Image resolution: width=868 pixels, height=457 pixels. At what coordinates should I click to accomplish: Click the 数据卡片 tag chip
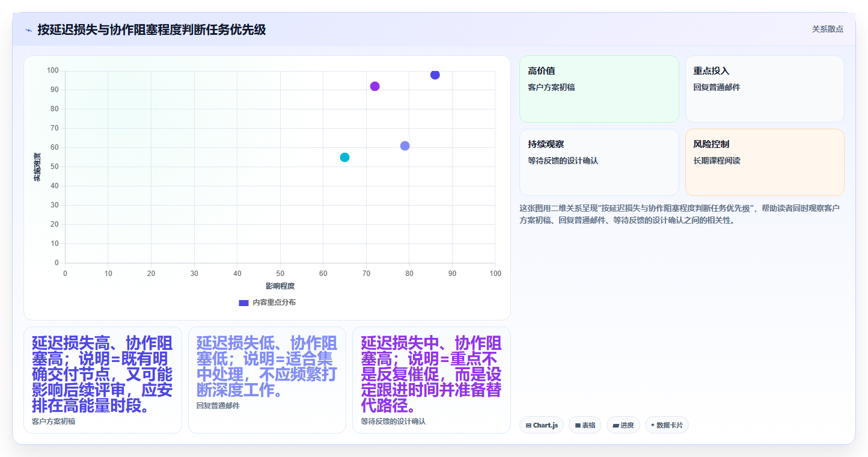pos(667,425)
